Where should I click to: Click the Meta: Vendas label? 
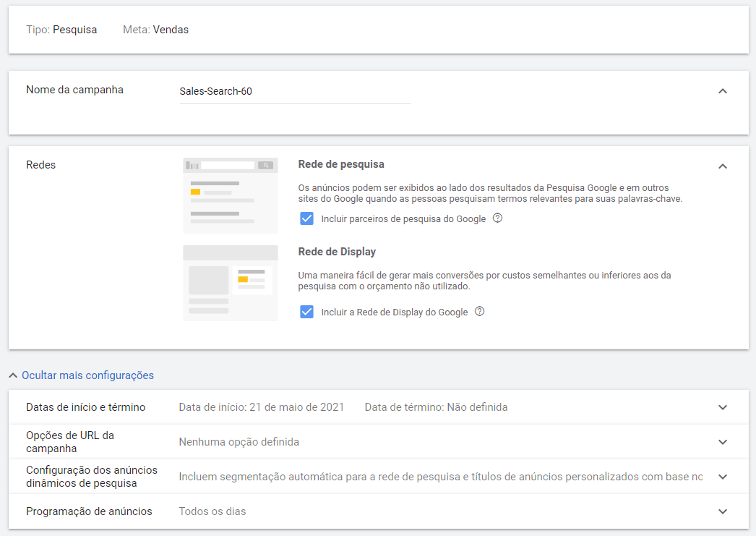155,30
